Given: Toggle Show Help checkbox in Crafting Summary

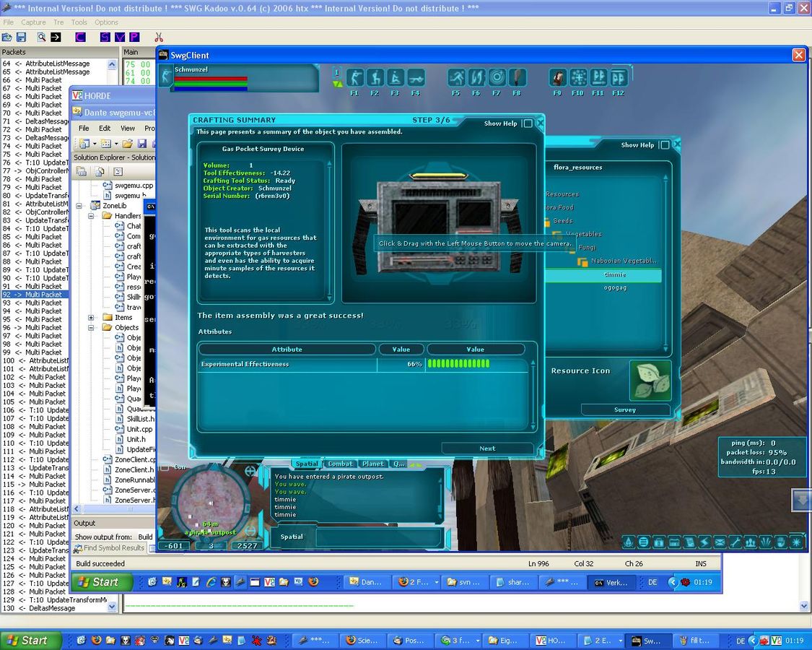Looking at the screenshot, I should [528, 123].
